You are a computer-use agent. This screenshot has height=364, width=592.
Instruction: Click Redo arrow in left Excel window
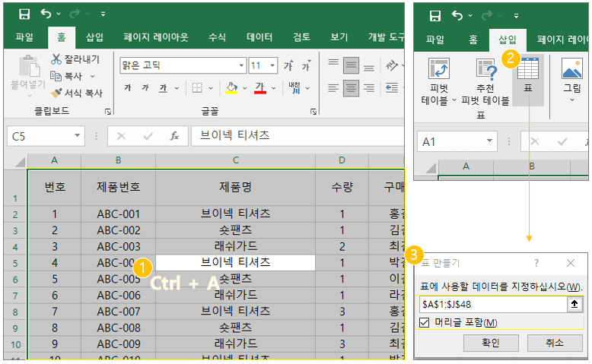pyautogui.click(x=75, y=14)
